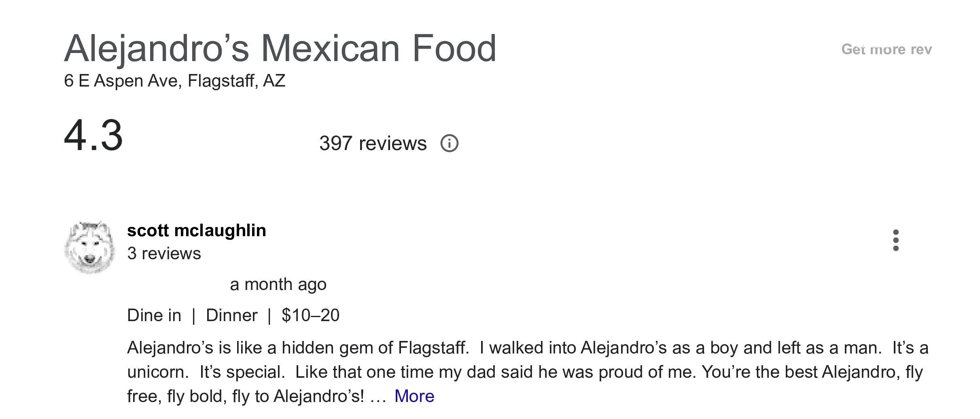Click the 6 E Aspen Ave address
Screen dimensions: 980x419
(174, 80)
